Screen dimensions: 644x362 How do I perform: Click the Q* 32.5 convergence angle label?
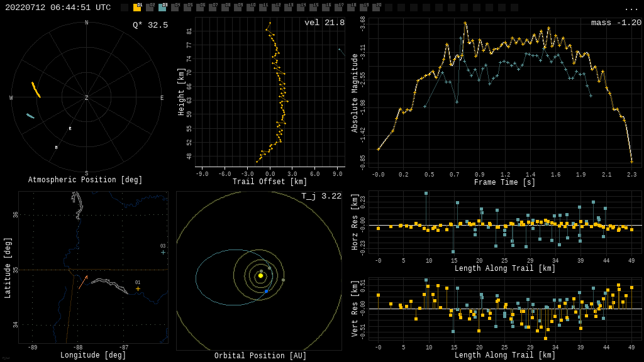pyautogui.click(x=150, y=25)
